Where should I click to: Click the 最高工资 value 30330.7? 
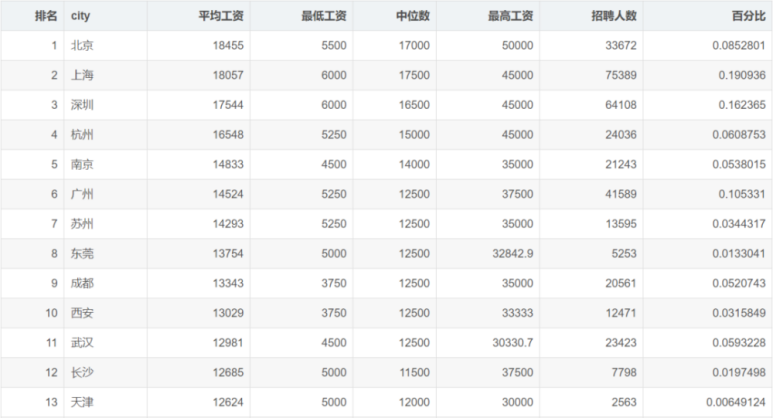tap(513, 343)
